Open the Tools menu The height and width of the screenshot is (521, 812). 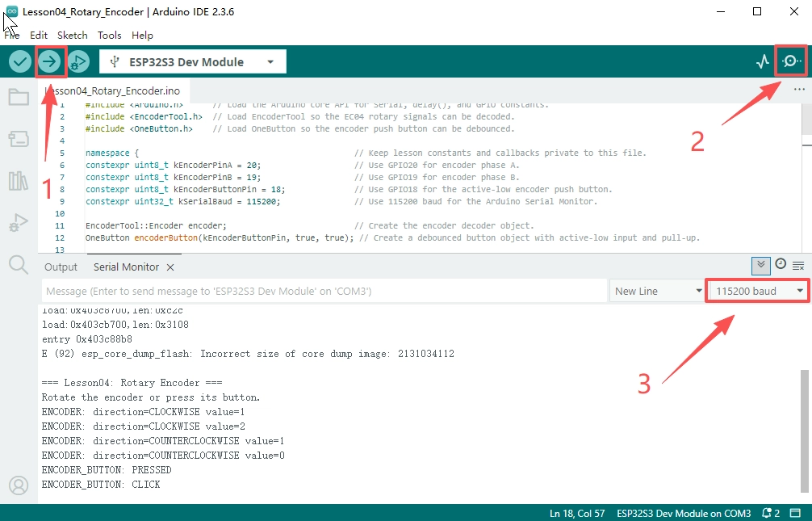pyautogui.click(x=109, y=36)
